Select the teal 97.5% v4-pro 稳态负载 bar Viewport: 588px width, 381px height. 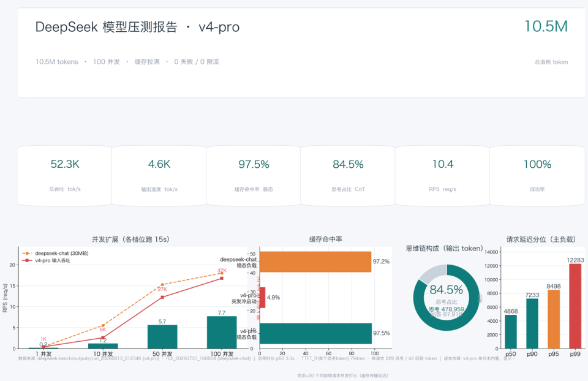click(316, 333)
